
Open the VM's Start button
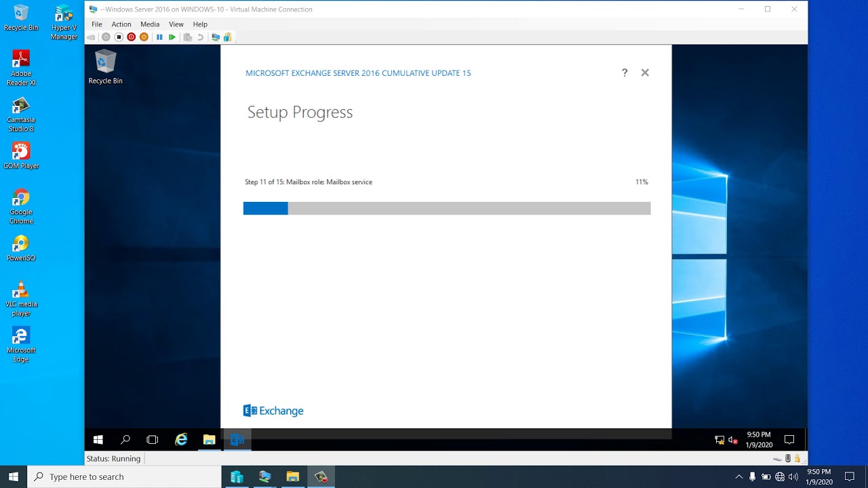98,440
